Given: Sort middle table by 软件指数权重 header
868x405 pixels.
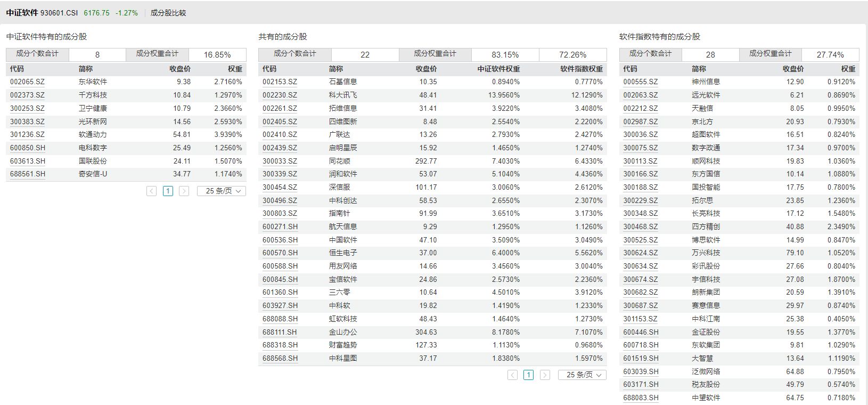Looking at the screenshot, I should [x=582, y=69].
